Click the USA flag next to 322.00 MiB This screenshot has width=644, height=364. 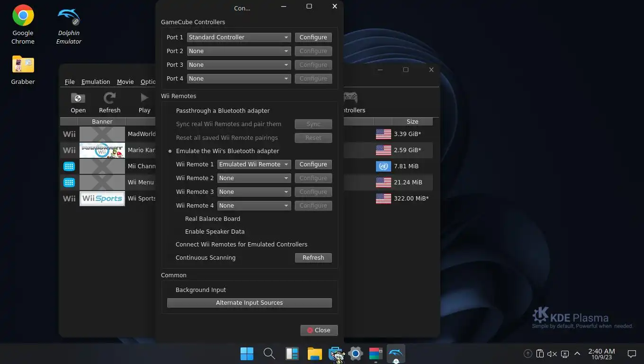tap(384, 199)
